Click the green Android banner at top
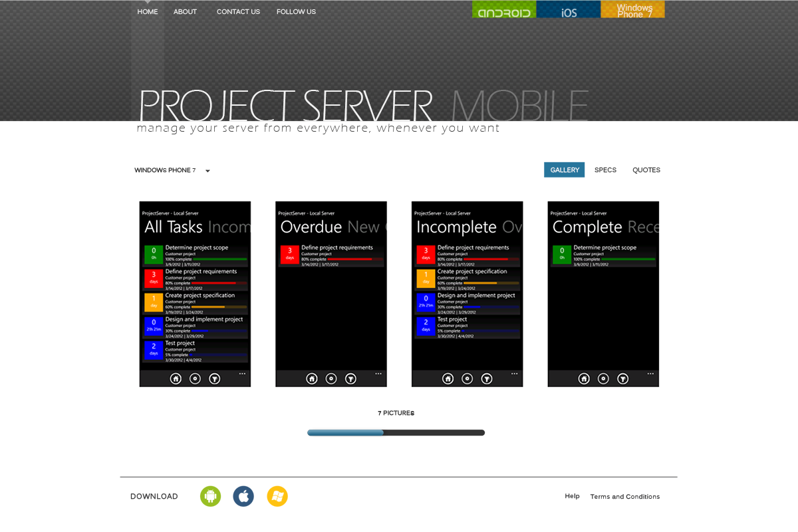 (x=504, y=9)
